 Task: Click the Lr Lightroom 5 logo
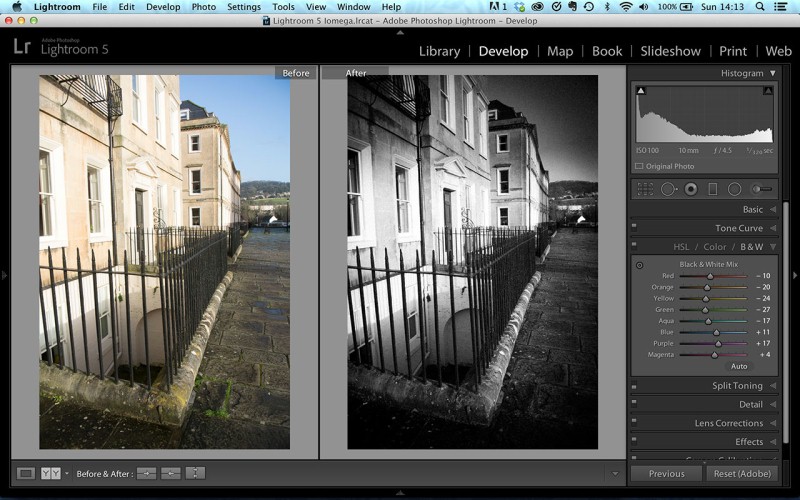coord(61,47)
